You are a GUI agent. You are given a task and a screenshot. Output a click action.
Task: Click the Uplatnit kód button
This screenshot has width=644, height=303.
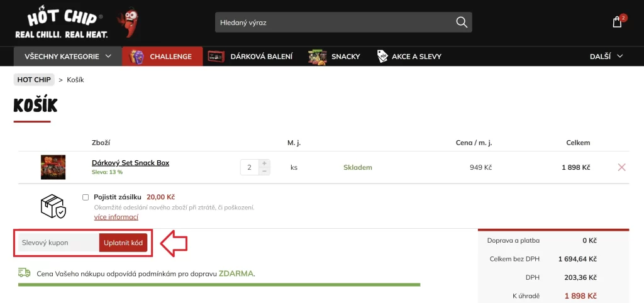123,243
